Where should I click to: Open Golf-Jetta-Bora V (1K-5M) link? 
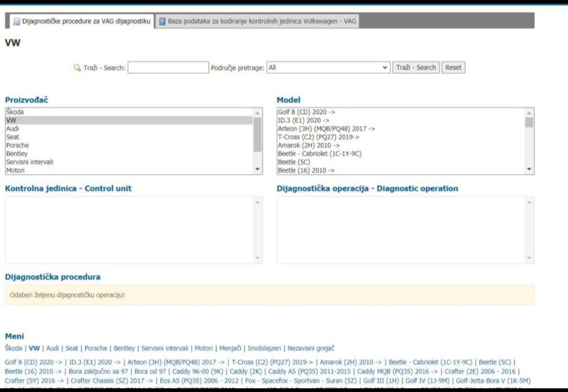point(493,381)
